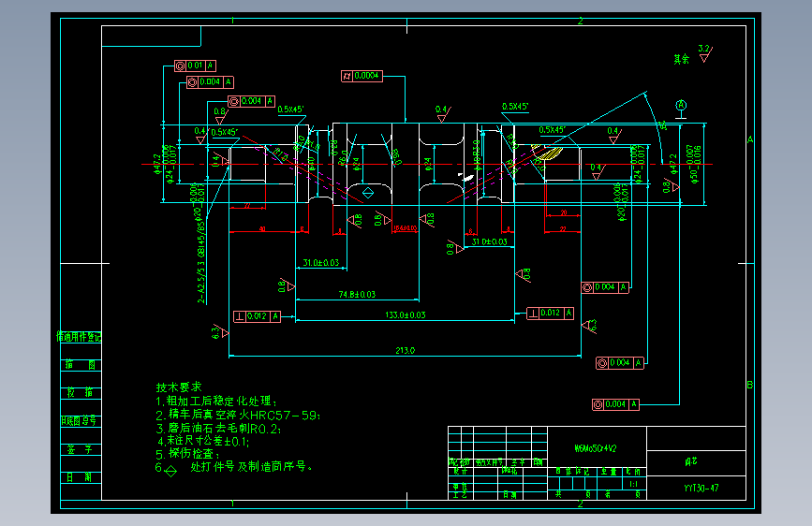Click the 74.8±0.03 dimension text
The image size is (812, 526).
point(357,294)
